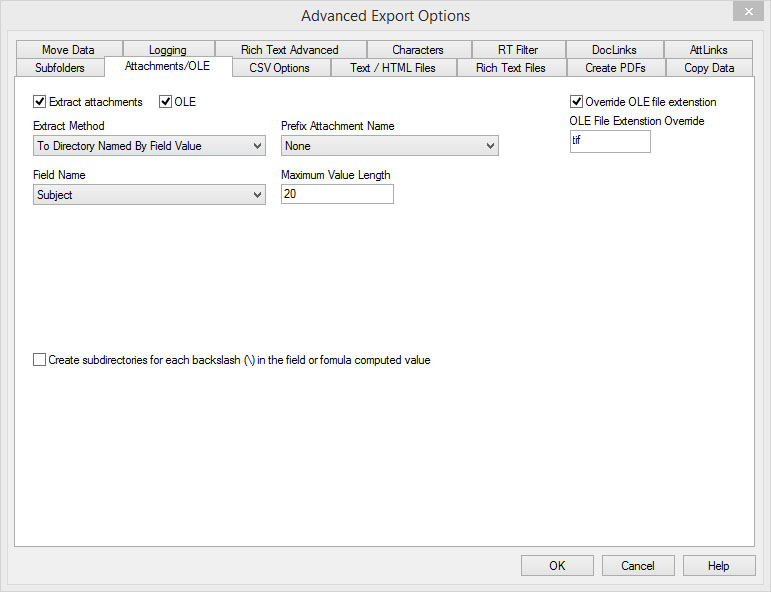Close the Advanced Export Options dialog
This screenshot has height=592, width=771.
tap(748, 11)
